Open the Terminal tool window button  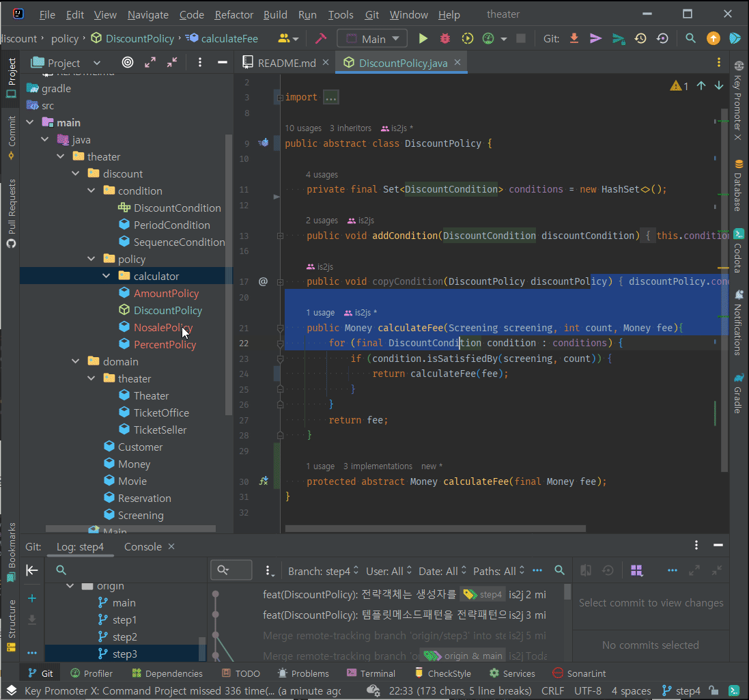[x=371, y=673]
